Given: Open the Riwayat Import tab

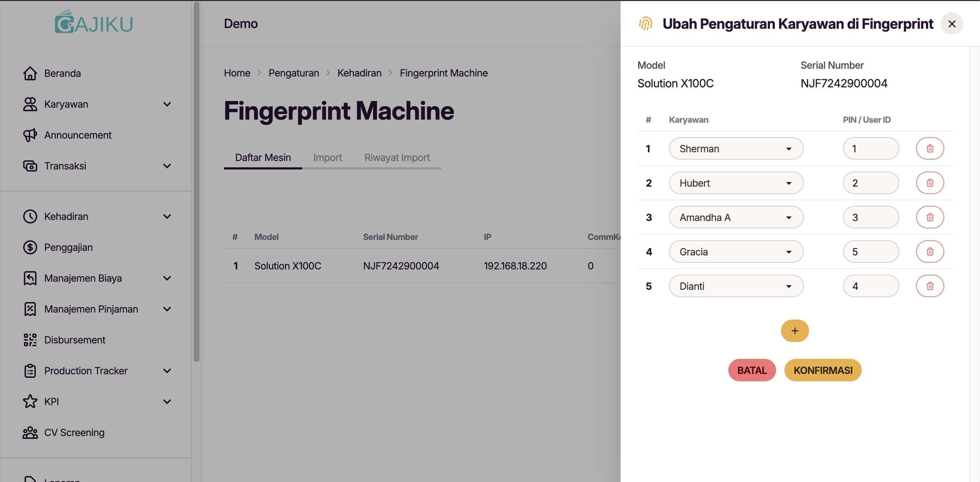Looking at the screenshot, I should tap(397, 157).
